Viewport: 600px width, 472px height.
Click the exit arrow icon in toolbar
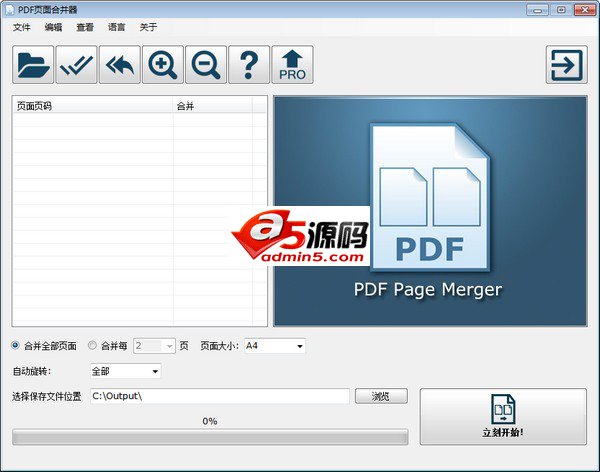point(567,65)
